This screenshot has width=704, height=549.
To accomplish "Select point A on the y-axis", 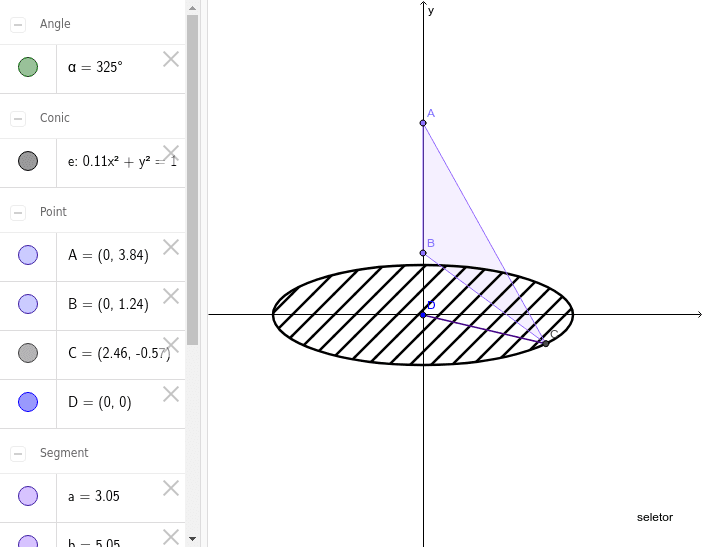I will coord(423,123).
